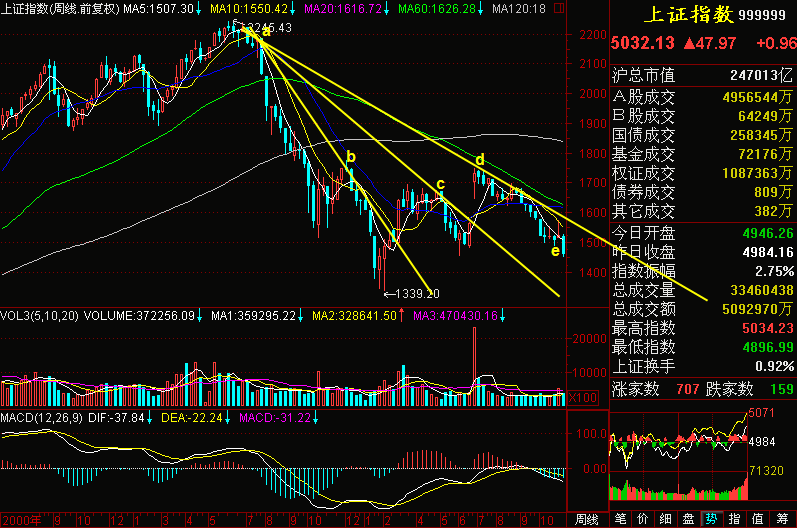Image resolution: width=797 pixels, height=528 pixels.
Task: Click the 5071 label on mini chart
Action: point(761,413)
